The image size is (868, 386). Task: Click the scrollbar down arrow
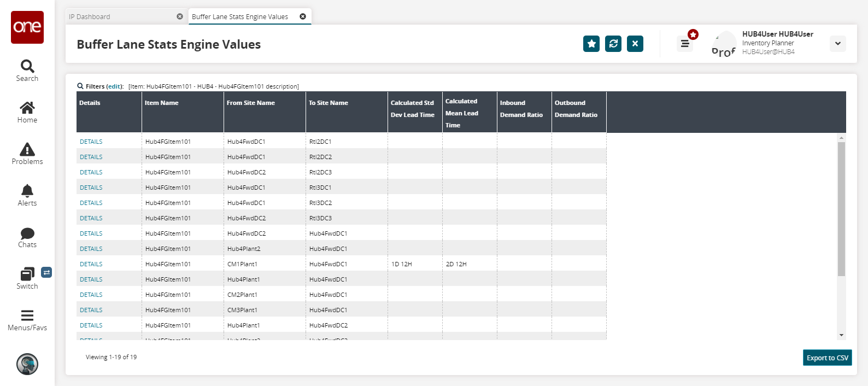(x=841, y=335)
